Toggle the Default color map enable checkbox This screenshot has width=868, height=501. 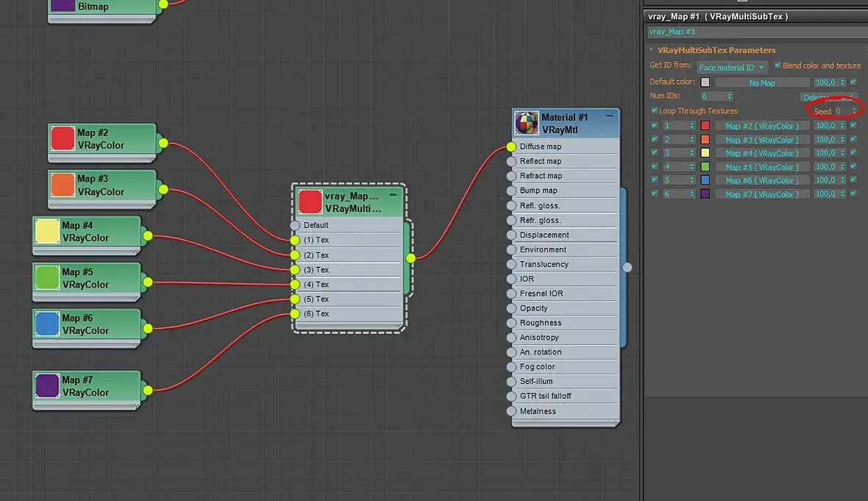tap(853, 82)
